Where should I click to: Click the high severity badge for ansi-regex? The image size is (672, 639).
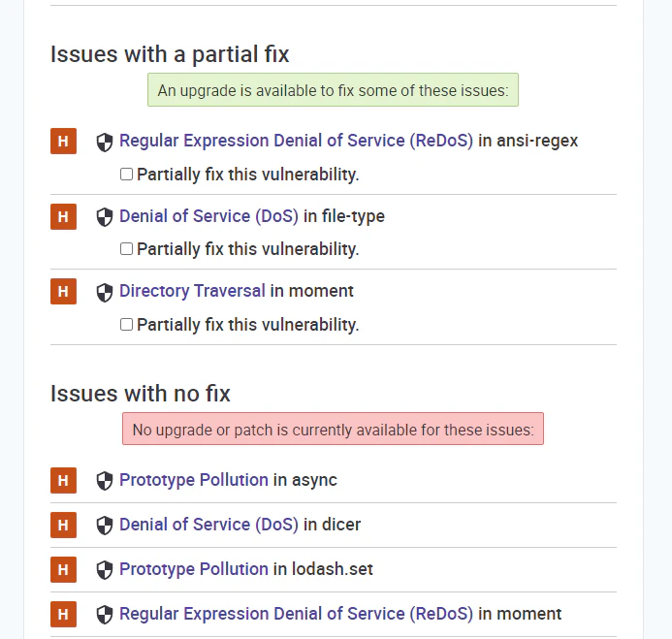[63, 141]
